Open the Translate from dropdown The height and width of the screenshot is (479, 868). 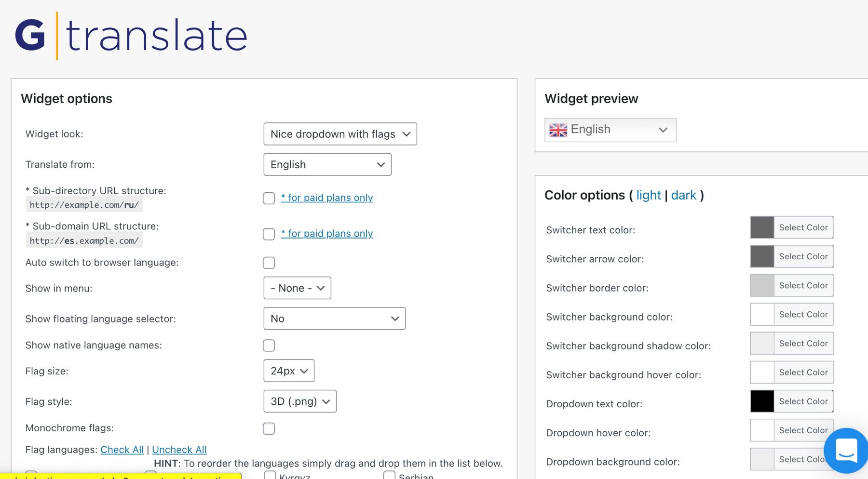[327, 164]
